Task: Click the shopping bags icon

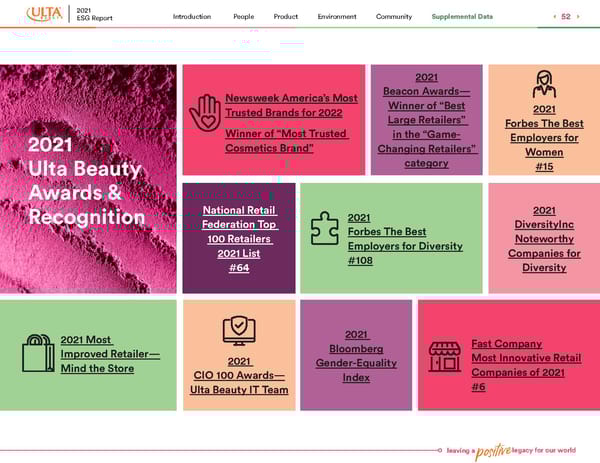Action: (38, 353)
